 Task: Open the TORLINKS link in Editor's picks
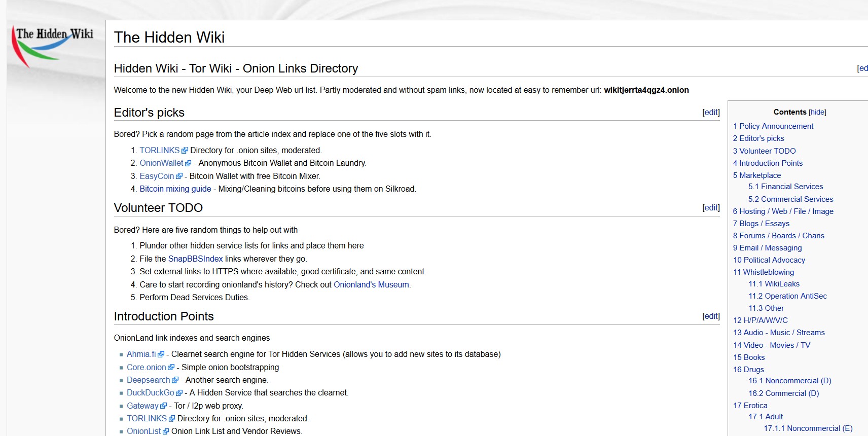pyautogui.click(x=160, y=151)
